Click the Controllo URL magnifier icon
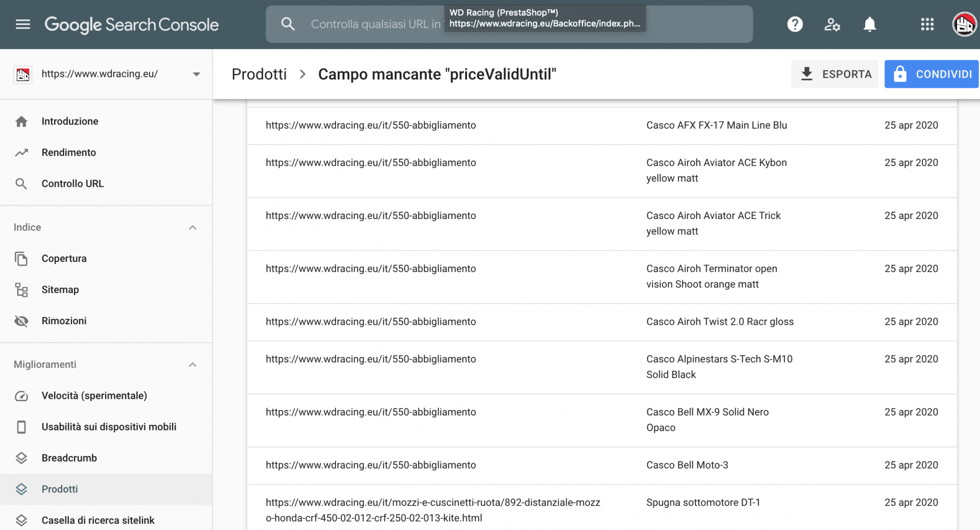The width and height of the screenshot is (980, 530). coord(21,184)
